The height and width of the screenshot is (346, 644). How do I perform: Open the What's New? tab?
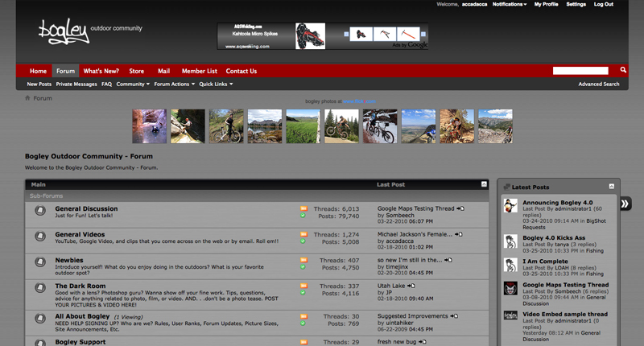pos(101,71)
